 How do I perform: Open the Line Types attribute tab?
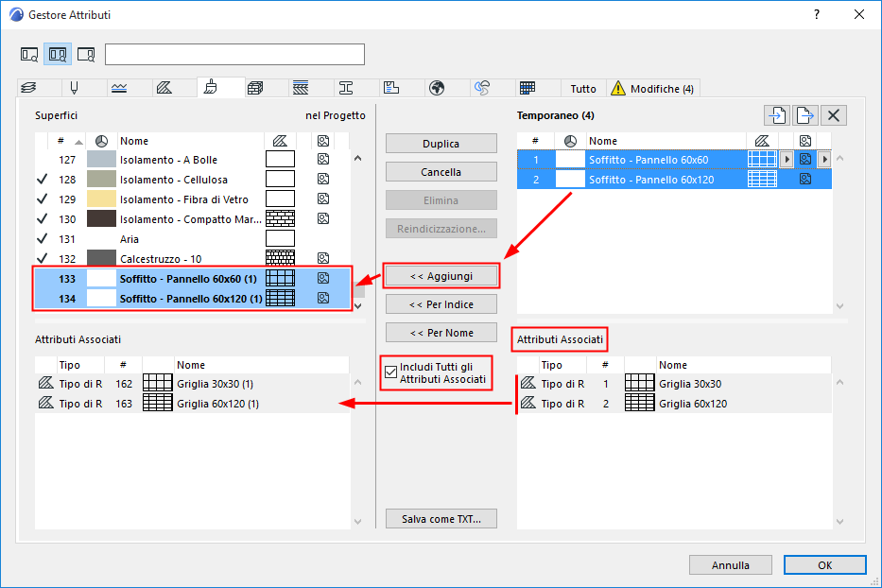click(x=119, y=88)
